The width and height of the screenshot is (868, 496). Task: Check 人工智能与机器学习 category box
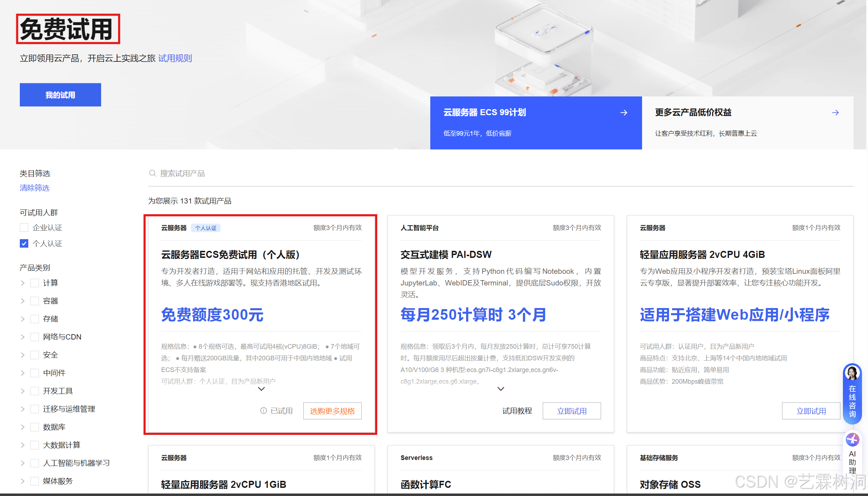(35, 463)
